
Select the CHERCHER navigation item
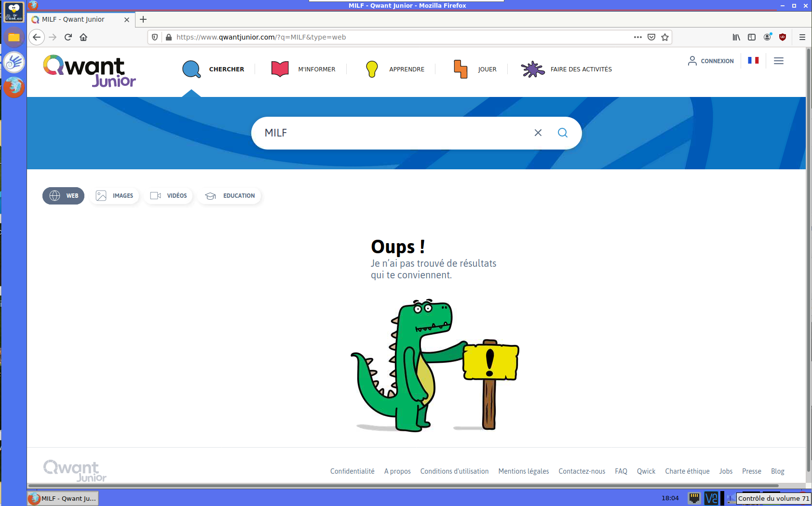tap(213, 69)
